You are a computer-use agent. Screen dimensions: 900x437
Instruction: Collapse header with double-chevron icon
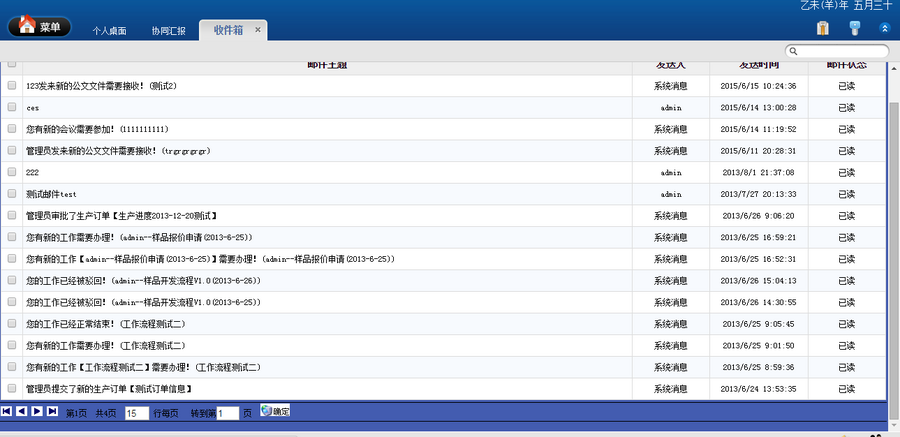coord(885,28)
